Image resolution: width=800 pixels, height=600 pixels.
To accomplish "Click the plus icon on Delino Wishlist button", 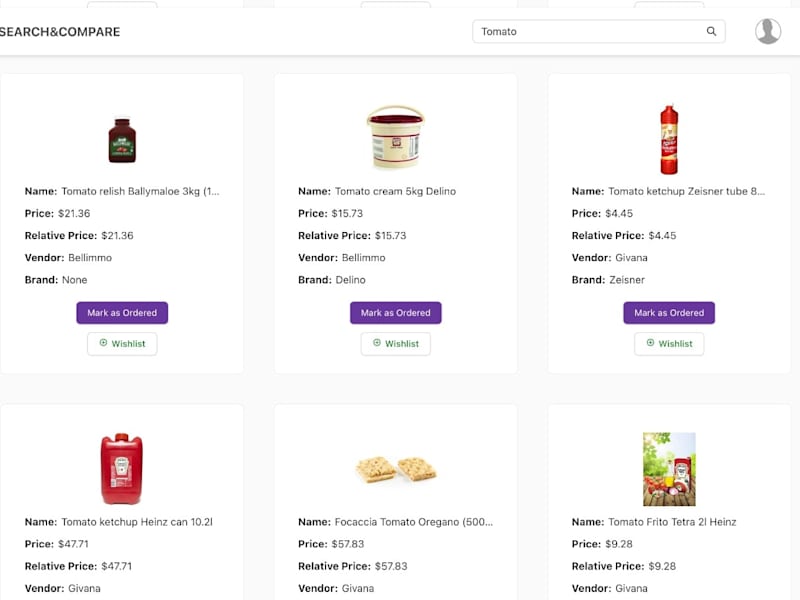I will point(377,343).
